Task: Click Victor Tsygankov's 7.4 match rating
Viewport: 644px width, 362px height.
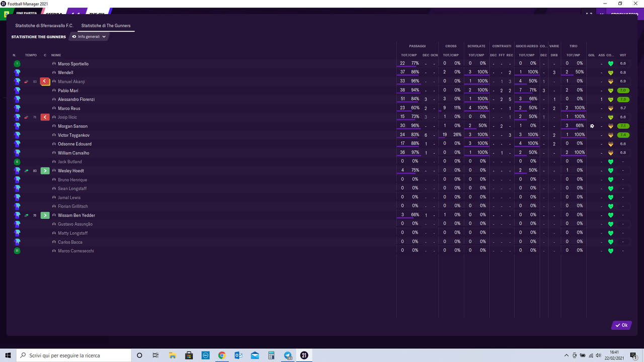Action: click(x=623, y=135)
